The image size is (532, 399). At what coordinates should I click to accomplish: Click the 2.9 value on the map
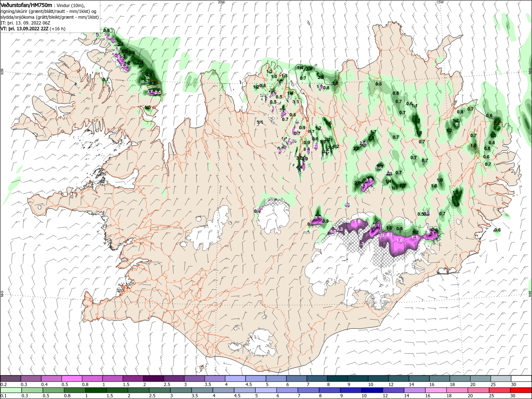(305, 159)
